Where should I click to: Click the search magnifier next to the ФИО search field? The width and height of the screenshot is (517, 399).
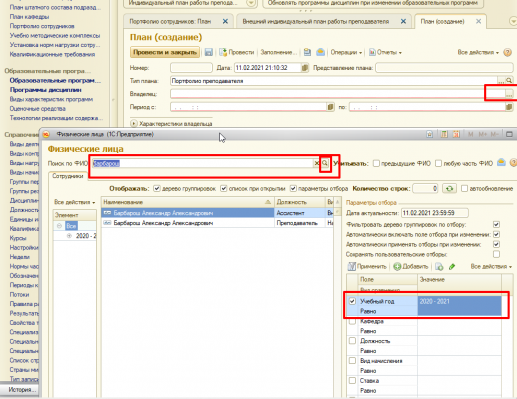click(x=325, y=163)
